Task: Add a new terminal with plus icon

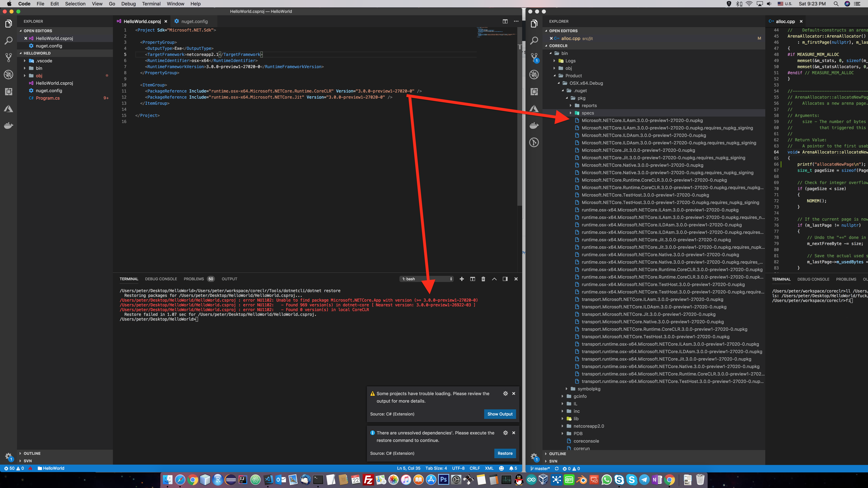Action: coord(462,279)
